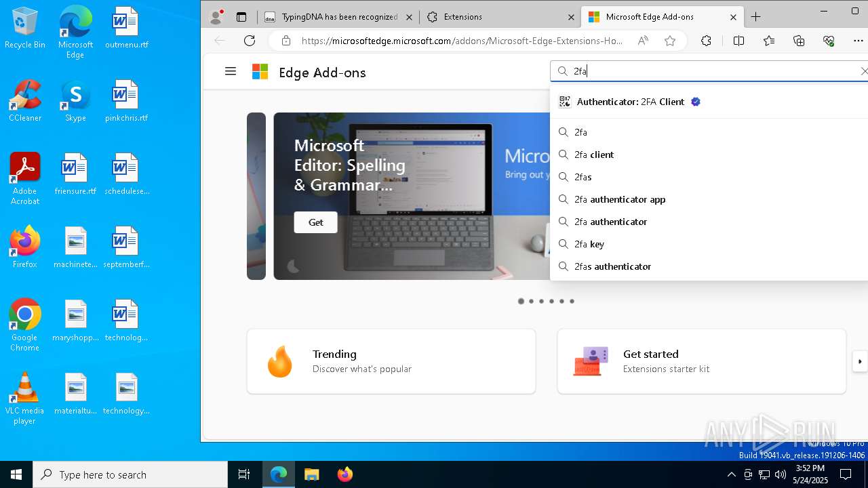The height and width of the screenshot is (488, 868).
Task: Click the taskbar search box
Action: [x=130, y=474]
